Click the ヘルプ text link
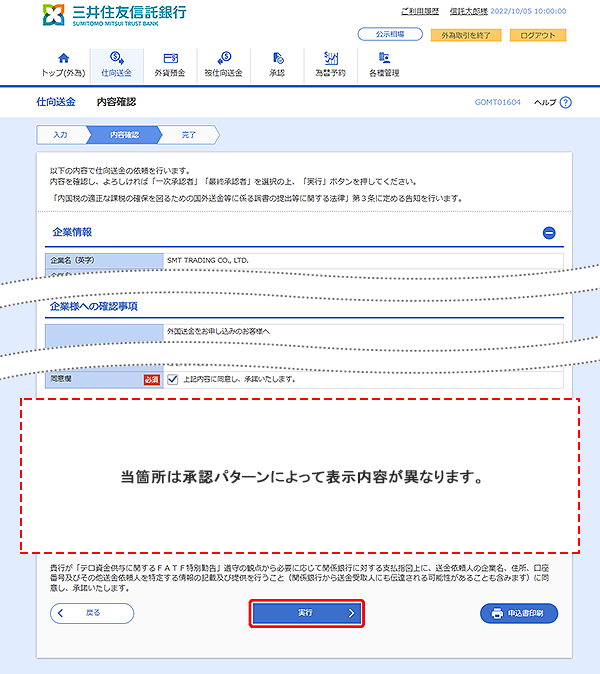The height and width of the screenshot is (674, 600). [x=545, y=102]
